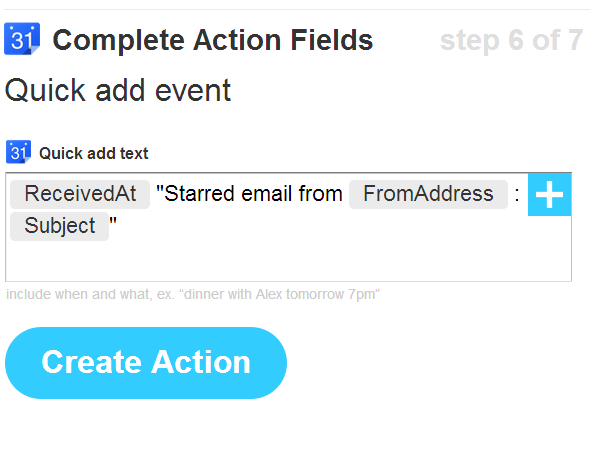Click the number 7 in the step counter
This screenshot has height=450, width=590.
coord(575,40)
